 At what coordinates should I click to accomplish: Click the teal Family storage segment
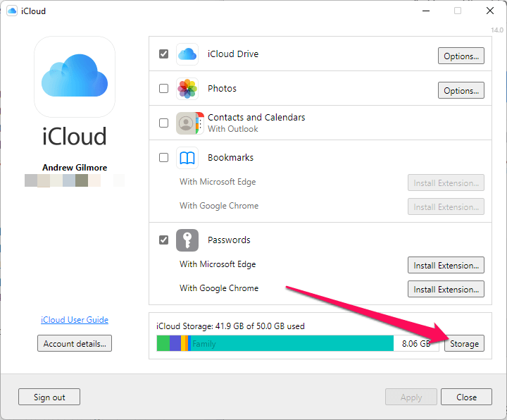tap(292, 343)
